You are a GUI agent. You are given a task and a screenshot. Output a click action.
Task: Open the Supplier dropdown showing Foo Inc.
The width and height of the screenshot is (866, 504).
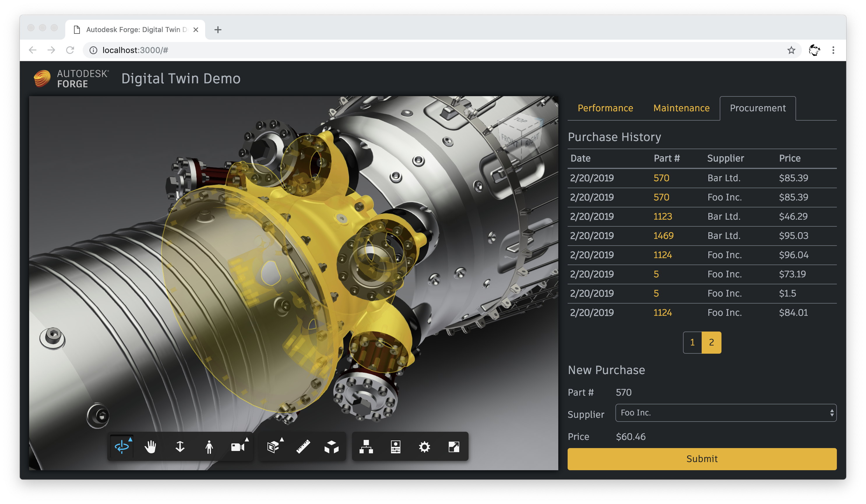[x=726, y=413]
